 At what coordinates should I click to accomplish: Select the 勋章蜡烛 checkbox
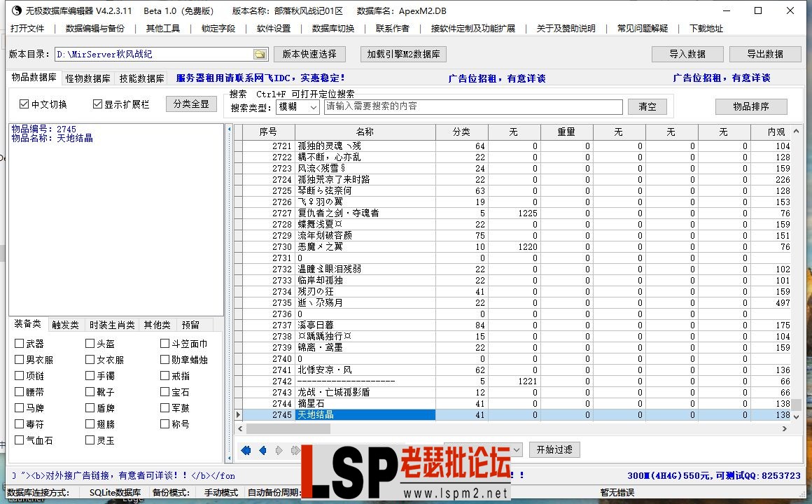[x=164, y=360]
